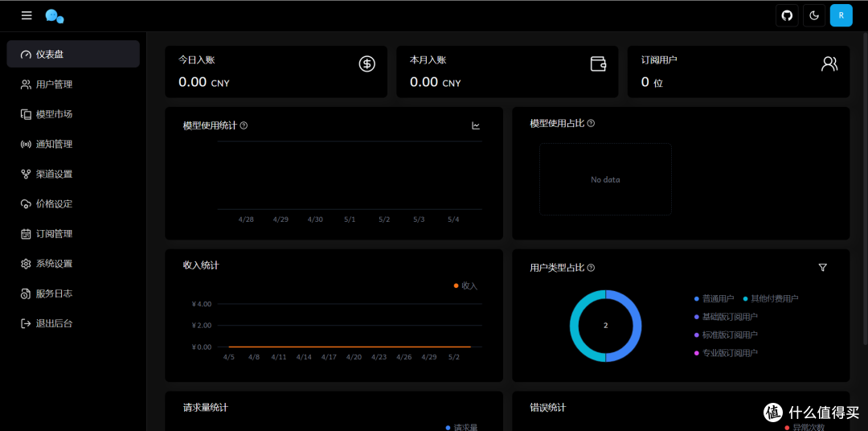868x431 pixels.
Task: Click the blue chat bubble logo
Action: point(55,16)
